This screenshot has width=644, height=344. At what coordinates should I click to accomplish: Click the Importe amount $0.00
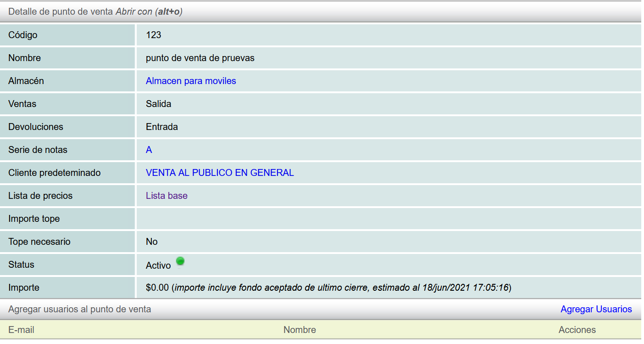(157, 288)
